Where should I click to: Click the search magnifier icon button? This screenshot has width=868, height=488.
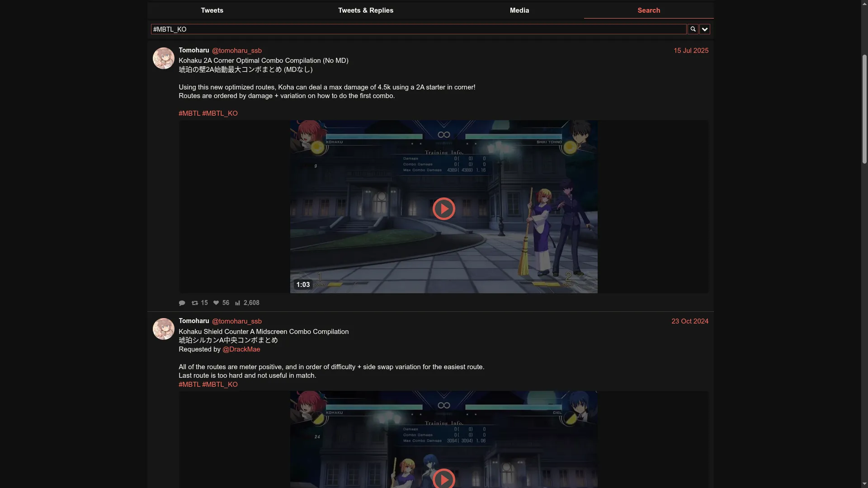693,29
